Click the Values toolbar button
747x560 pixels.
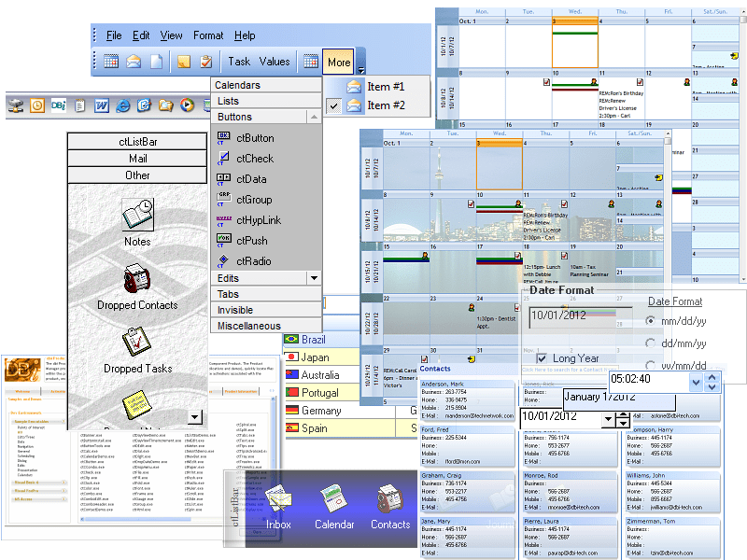click(x=275, y=62)
